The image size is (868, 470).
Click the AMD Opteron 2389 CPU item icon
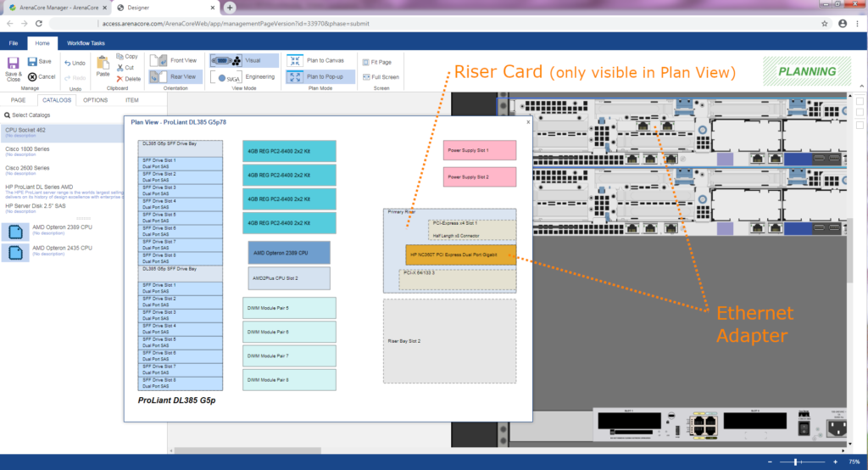pyautogui.click(x=15, y=232)
